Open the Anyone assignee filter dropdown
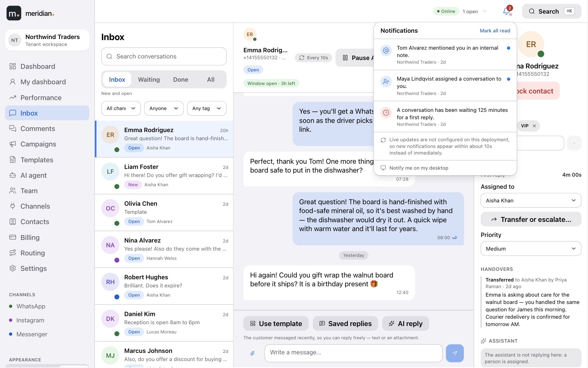588x368 pixels. [x=164, y=108]
